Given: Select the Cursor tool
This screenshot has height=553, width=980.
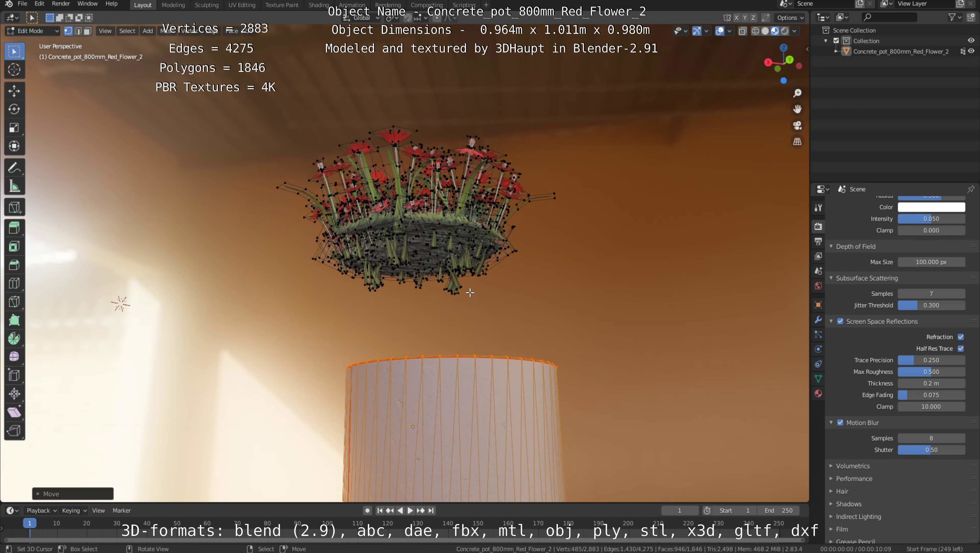Looking at the screenshot, I should click(x=14, y=70).
